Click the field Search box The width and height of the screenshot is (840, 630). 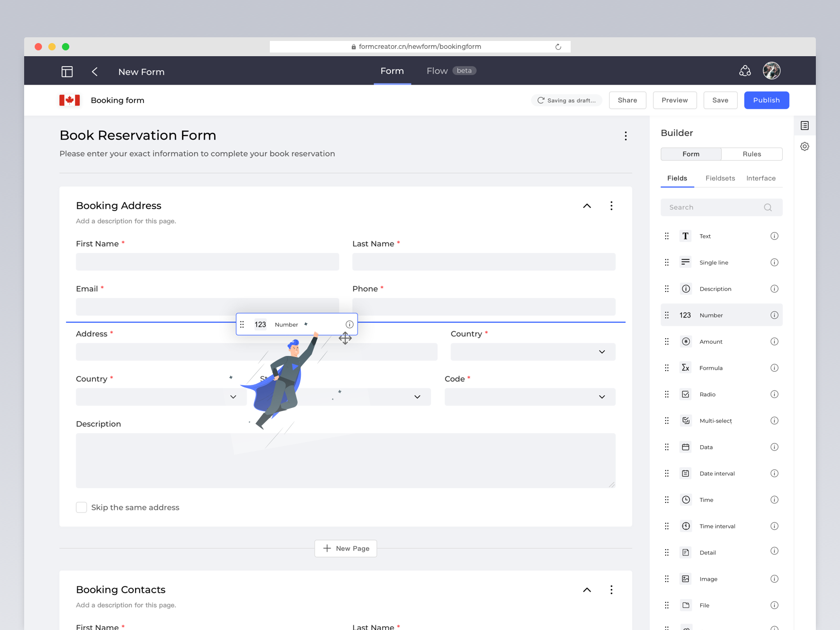(x=714, y=207)
